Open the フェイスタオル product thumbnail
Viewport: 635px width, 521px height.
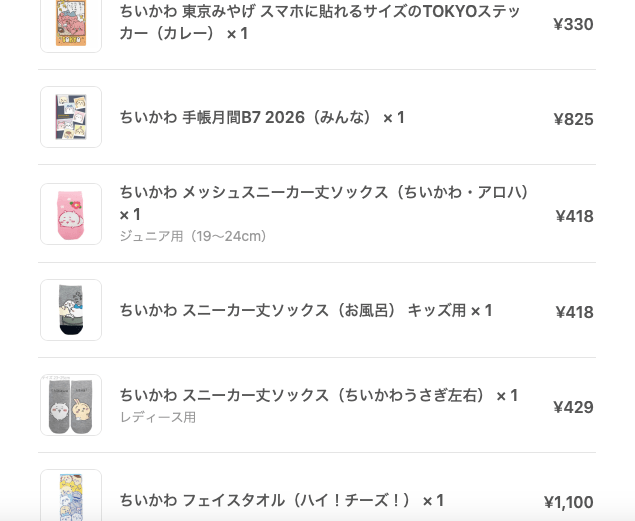(71, 497)
